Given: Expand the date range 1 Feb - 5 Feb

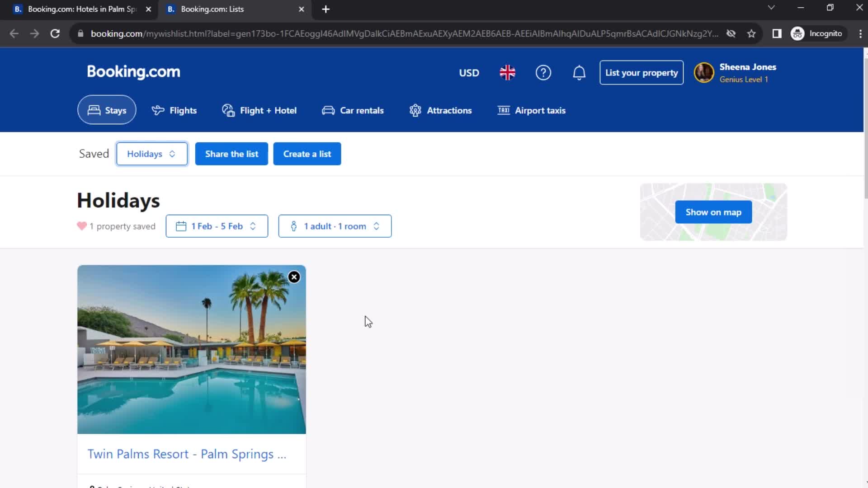Looking at the screenshot, I should point(217,226).
